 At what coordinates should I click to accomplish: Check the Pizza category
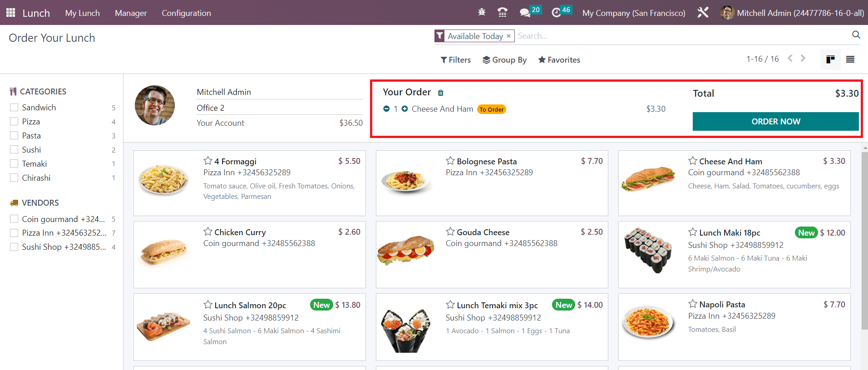pyautogui.click(x=14, y=121)
